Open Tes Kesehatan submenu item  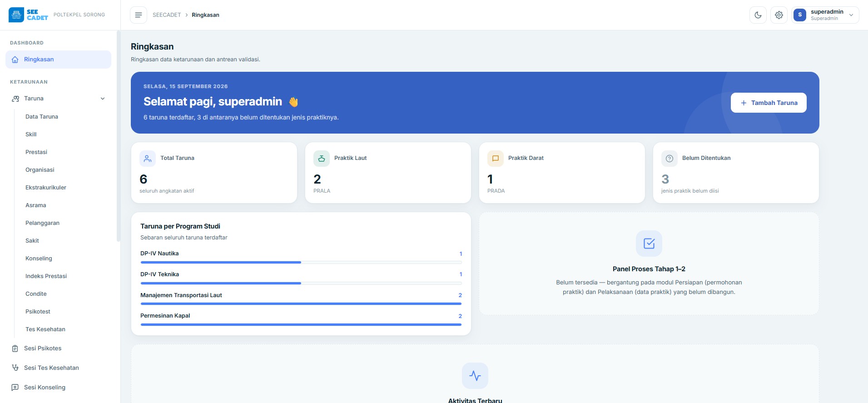(45, 329)
